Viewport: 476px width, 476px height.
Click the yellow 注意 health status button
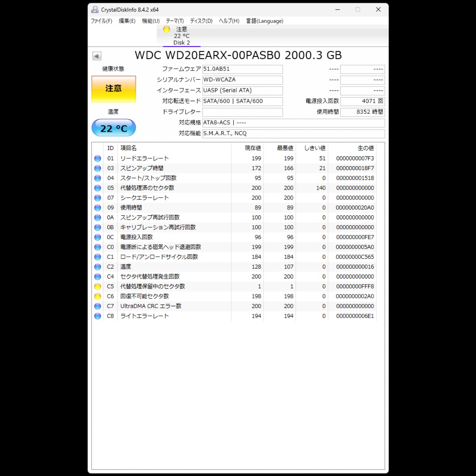[x=113, y=89]
